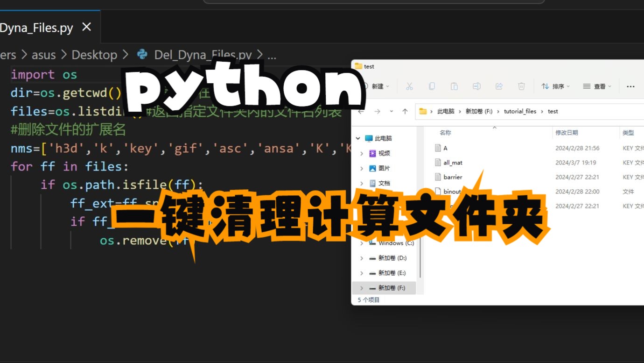The image size is (644, 363).
Task: Click the nms list code line
Action: tap(181, 148)
